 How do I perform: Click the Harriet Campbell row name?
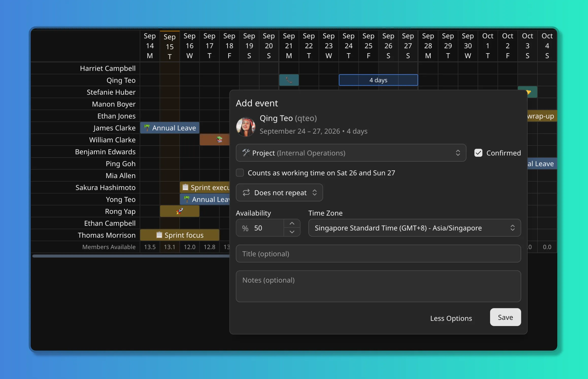[x=108, y=68]
